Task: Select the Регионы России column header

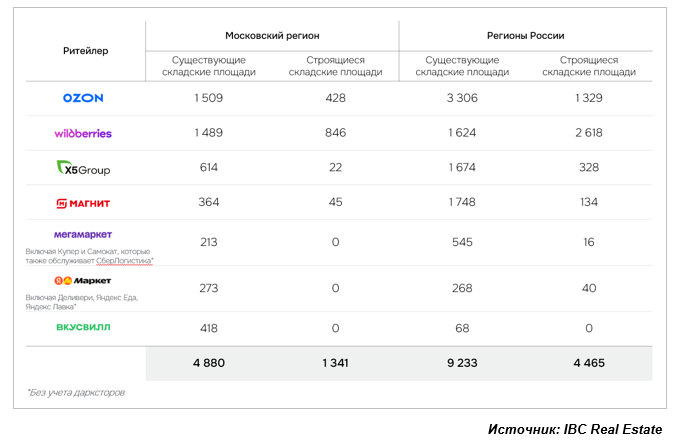Action: tap(525, 35)
